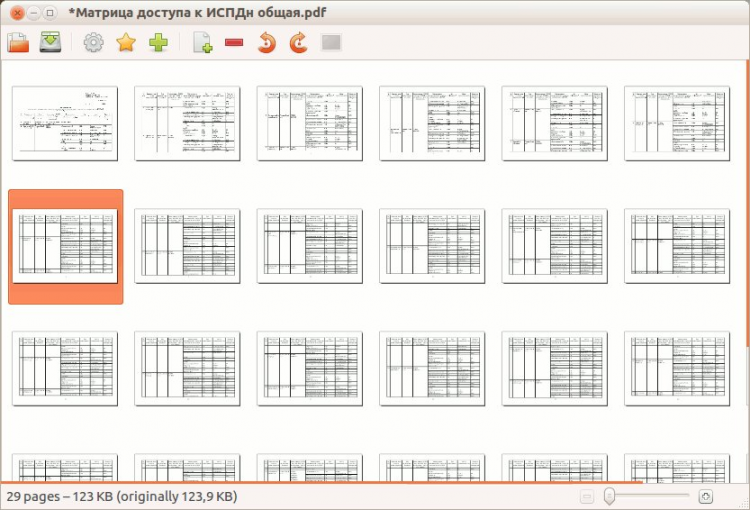This screenshot has width=750, height=510.
Task: Close the PDF window with red button
Action: click(17, 13)
